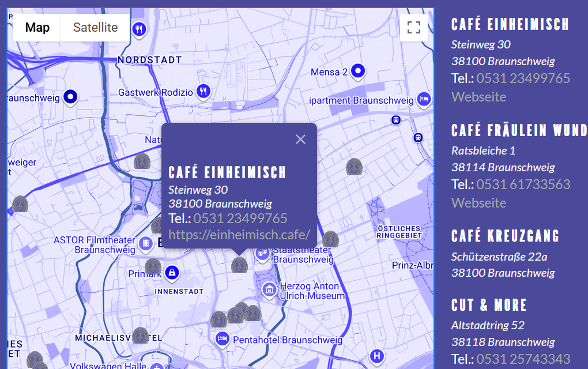Click ASTOR Filmtheater cinema icon
The height and width of the screenshot is (369, 588).
click(146, 244)
